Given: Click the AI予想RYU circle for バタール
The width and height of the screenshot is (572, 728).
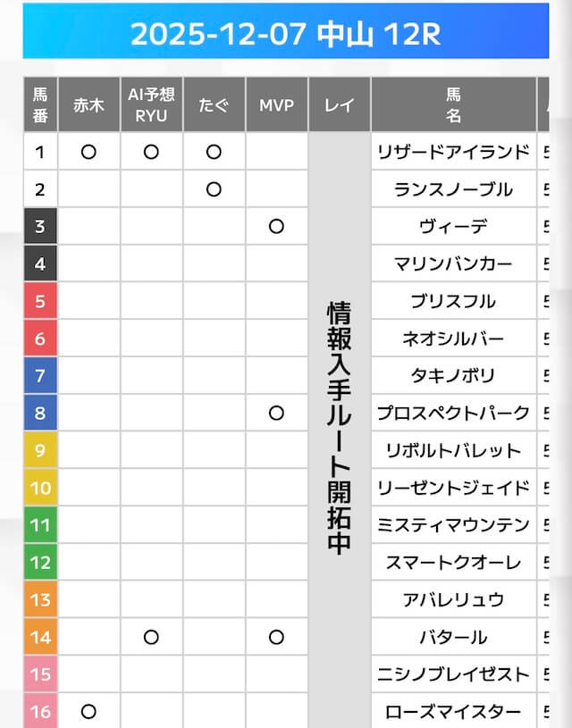Looking at the screenshot, I should (x=151, y=637).
